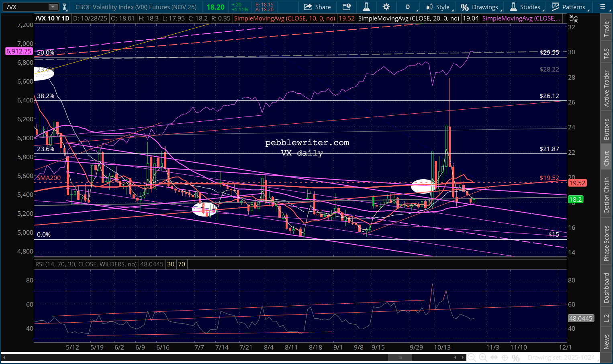Click the horizontal scrollbar thumb
The width and height of the screenshot is (613, 364).
[400, 358]
